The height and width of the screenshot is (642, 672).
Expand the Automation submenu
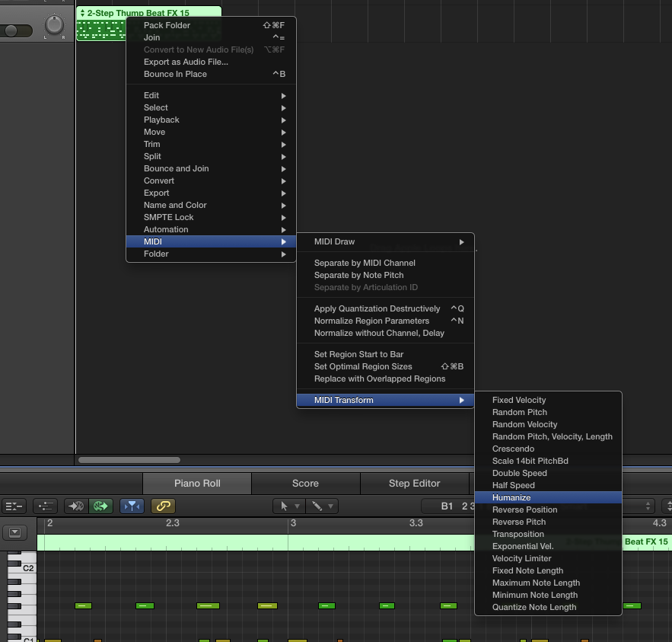point(211,229)
